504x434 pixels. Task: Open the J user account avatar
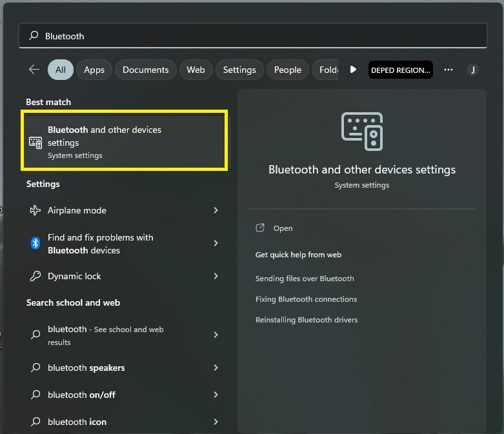[473, 70]
